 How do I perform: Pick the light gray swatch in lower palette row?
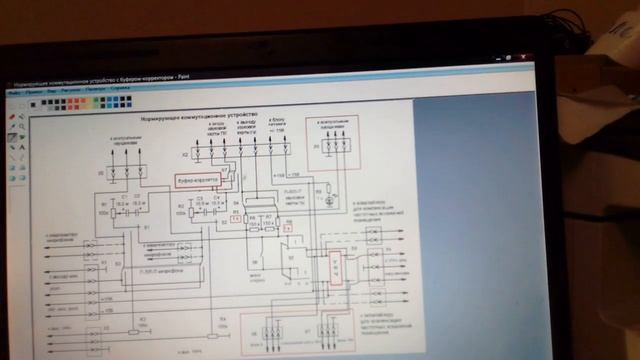coord(50,108)
